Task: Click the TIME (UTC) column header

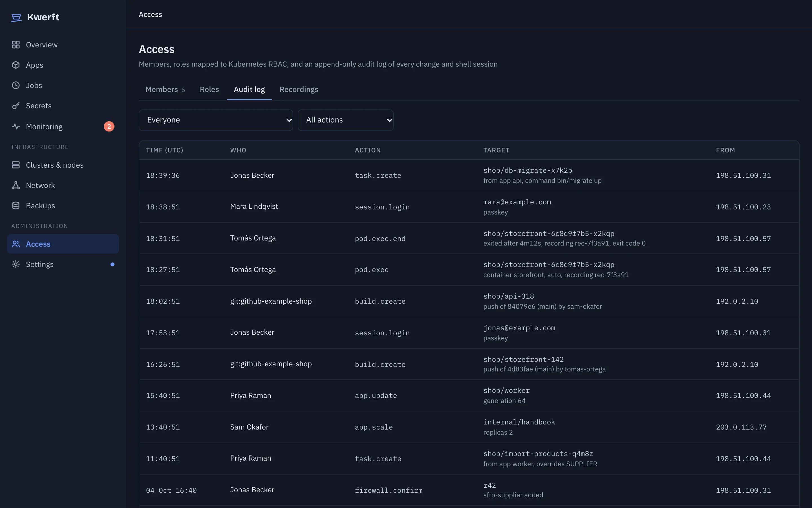Action: pyautogui.click(x=164, y=150)
